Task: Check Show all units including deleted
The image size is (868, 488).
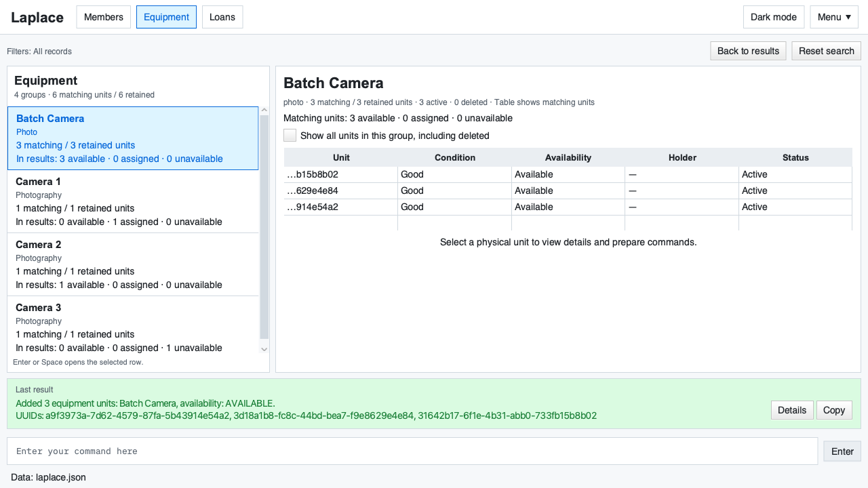Action: [x=290, y=136]
